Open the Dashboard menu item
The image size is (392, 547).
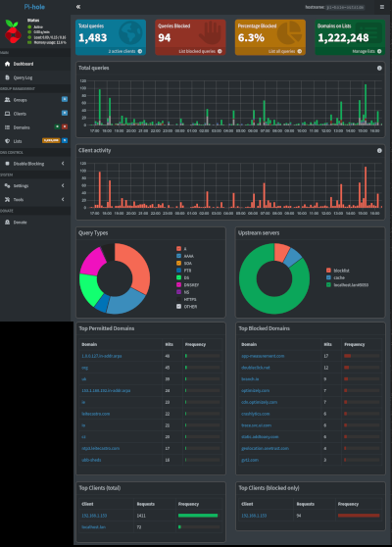coord(35,64)
